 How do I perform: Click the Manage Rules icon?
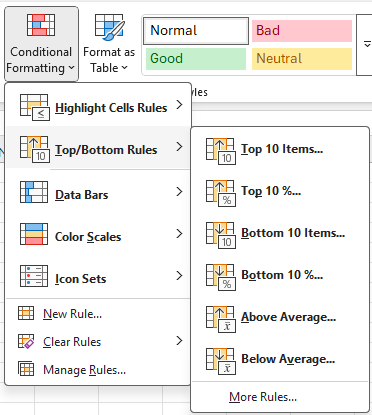click(x=26, y=369)
